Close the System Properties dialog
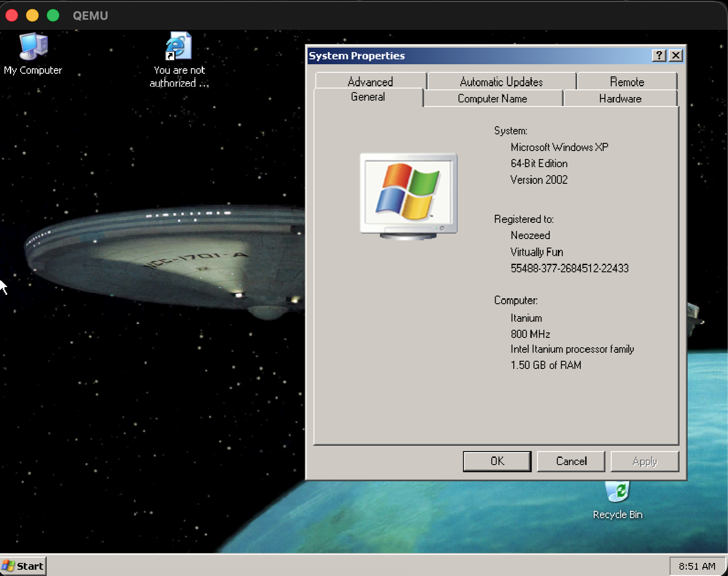 coord(676,55)
